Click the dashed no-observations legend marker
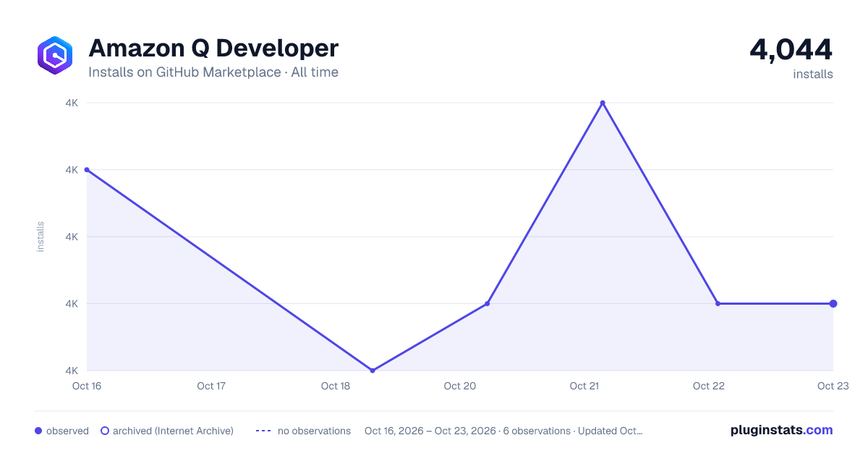 pos(263,431)
